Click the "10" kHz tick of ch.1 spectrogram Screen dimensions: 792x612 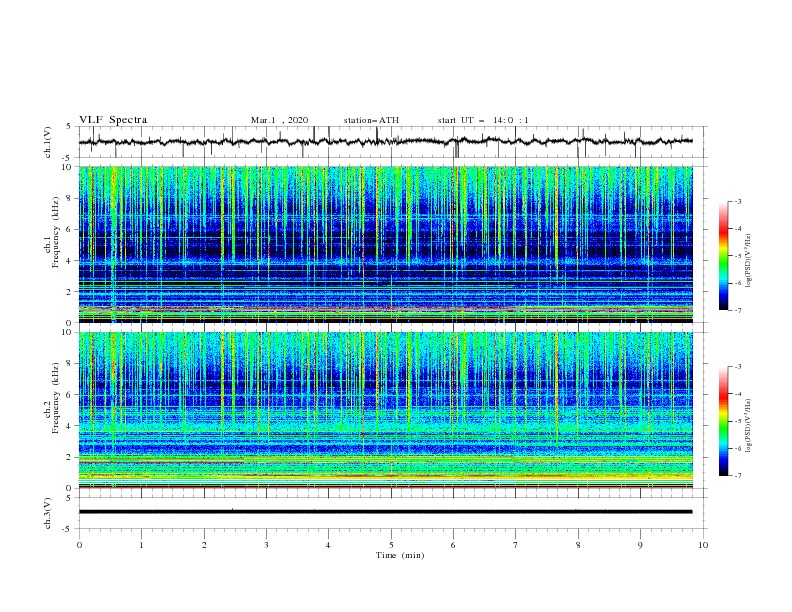[x=68, y=167]
